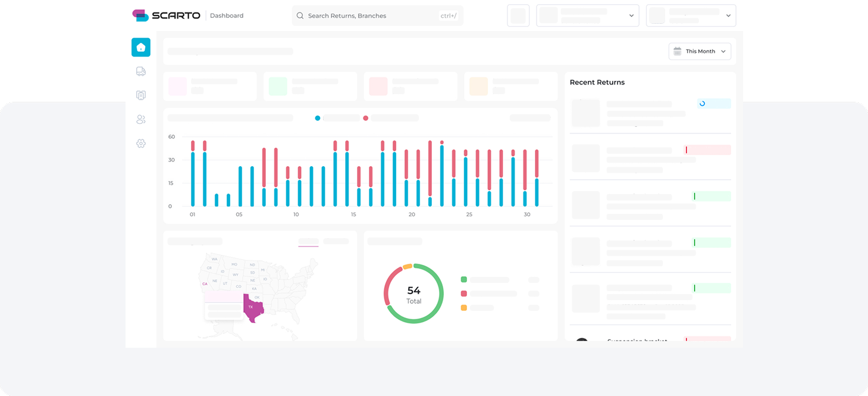The height and width of the screenshot is (396, 868).
Task: Open the documents icon in the sidebar
Action: (141, 95)
